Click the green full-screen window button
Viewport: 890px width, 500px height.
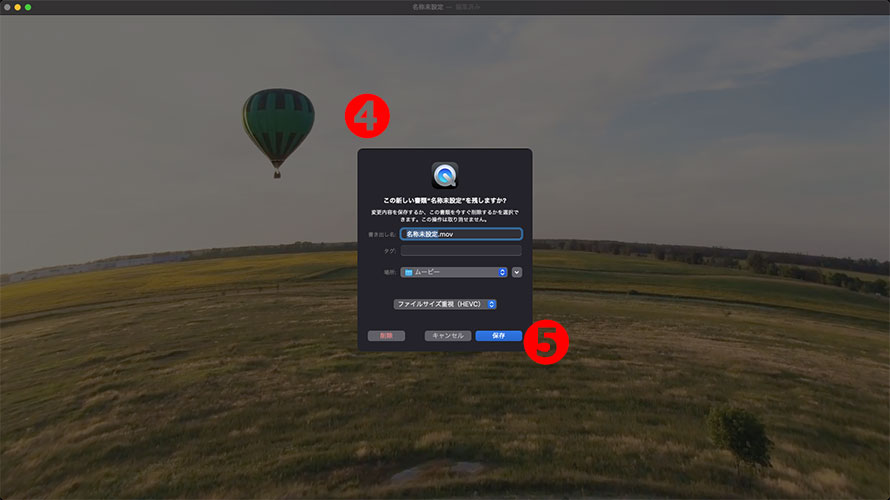click(x=28, y=7)
